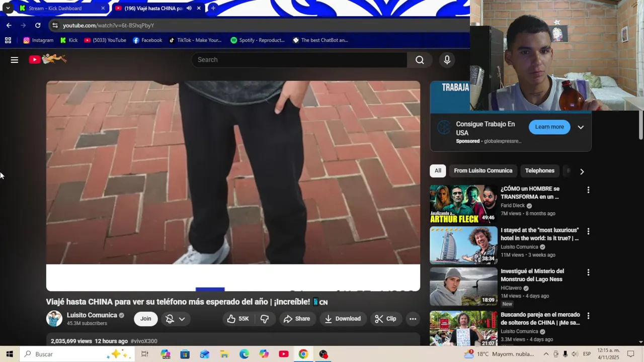This screenshot has width=644, height=362.
Task: Open a new browser tab
Action: click(213, 8)
